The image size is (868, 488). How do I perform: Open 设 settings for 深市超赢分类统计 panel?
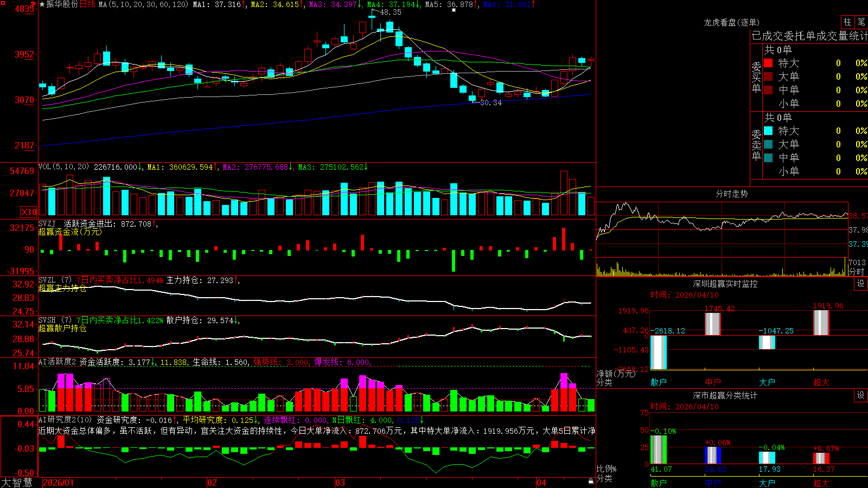[x=861, y=395]
